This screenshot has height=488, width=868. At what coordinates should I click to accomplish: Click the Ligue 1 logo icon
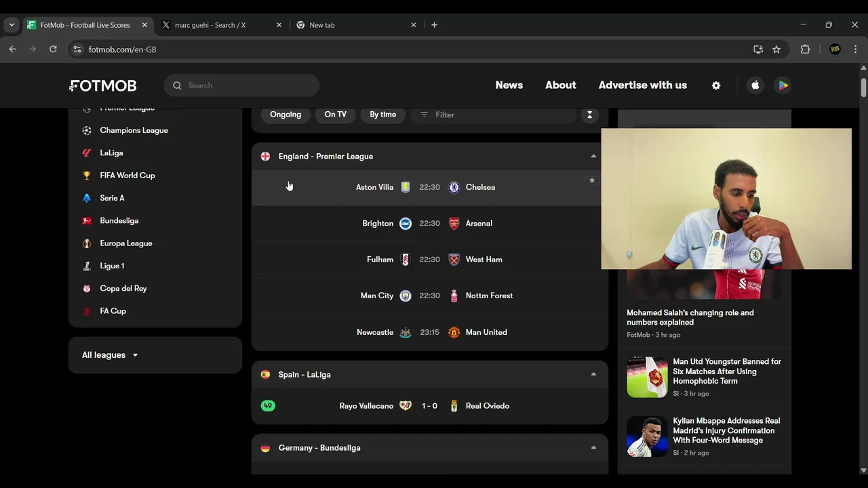tap(87, 266)
